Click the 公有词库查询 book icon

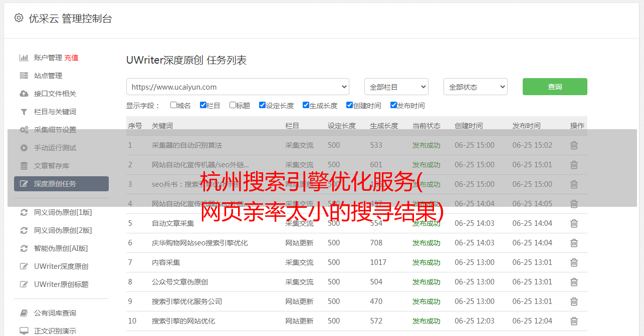[x=24, y=313]
